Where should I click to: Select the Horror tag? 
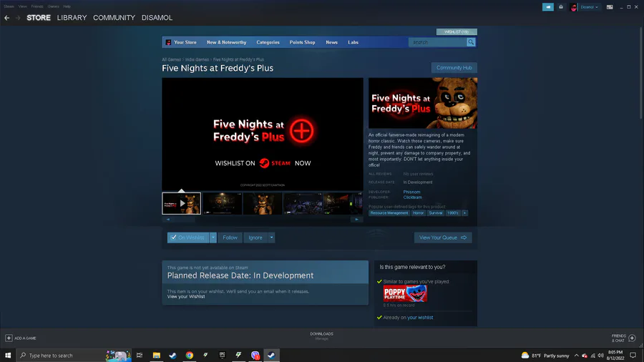[x=418, y=213]
